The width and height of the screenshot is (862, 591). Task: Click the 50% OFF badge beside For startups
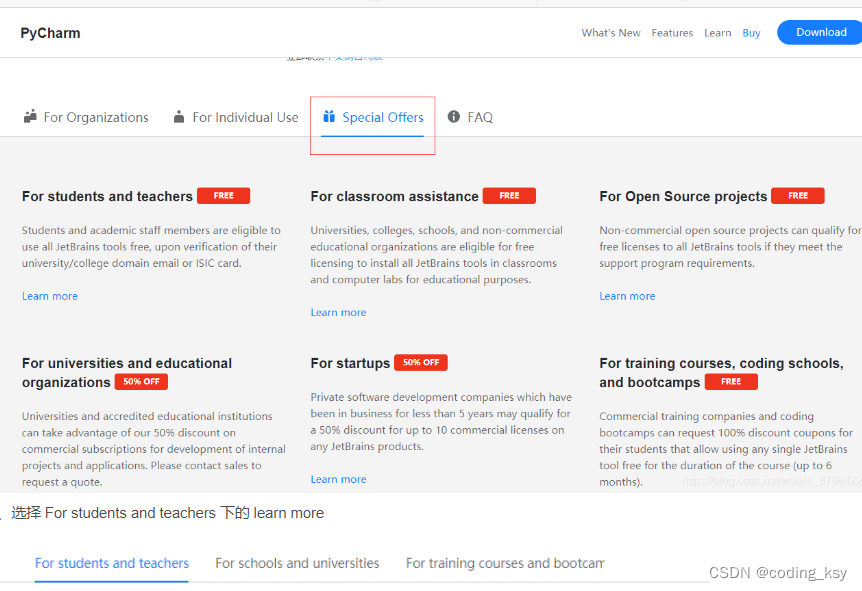421,362
